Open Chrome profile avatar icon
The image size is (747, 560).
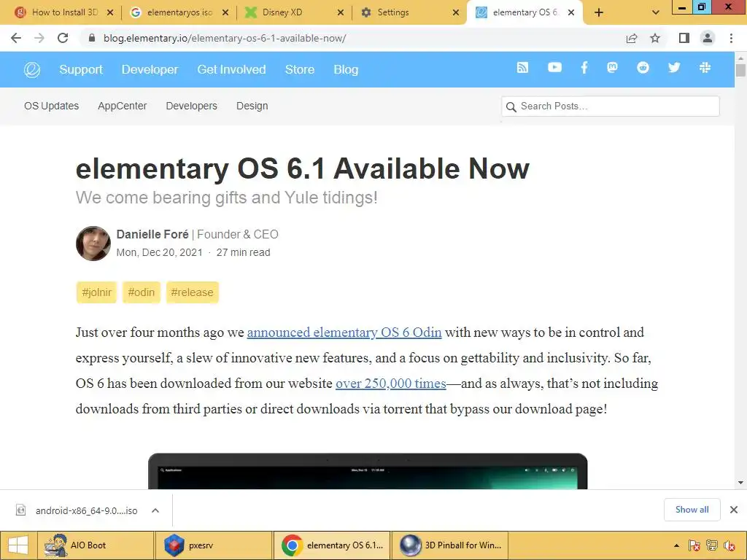pyautogui.click(x=708, y=38)
